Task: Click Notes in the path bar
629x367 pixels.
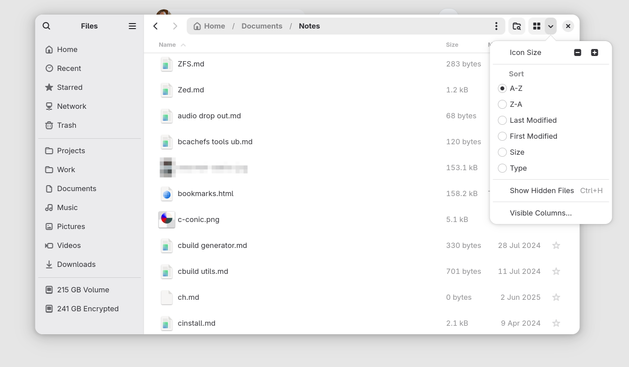Action: (309, 26)
